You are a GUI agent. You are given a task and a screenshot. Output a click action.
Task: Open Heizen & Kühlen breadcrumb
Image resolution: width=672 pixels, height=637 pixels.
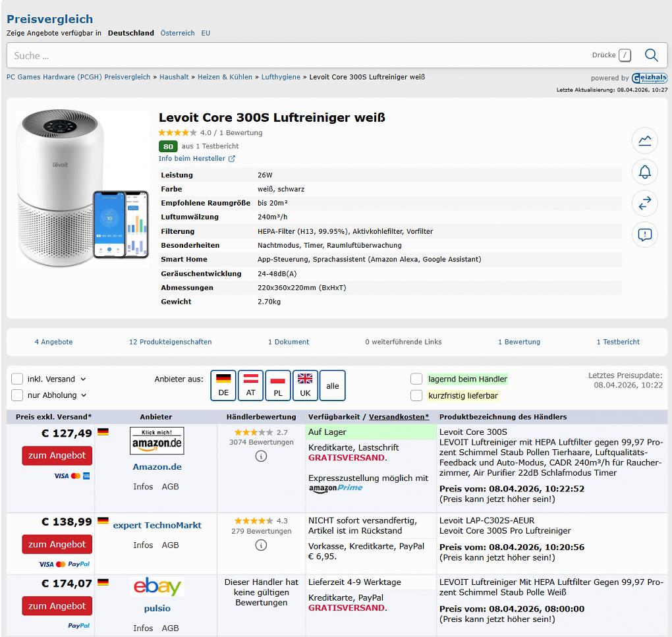point(225,77)
